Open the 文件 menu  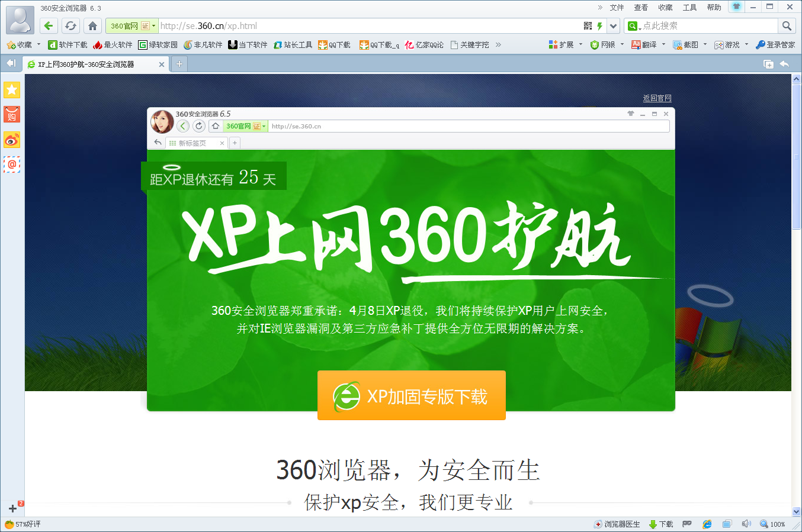pyautogui.click(x=617, y=8)
